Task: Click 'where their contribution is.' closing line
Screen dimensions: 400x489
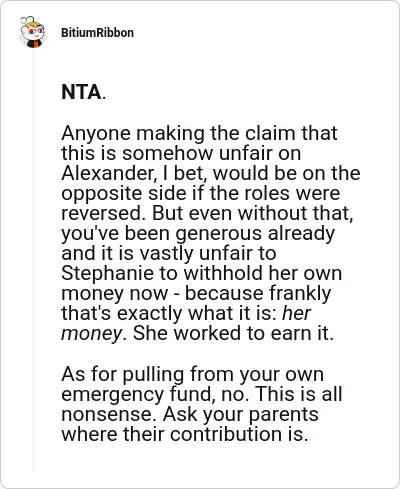Action: coord(184,434)
